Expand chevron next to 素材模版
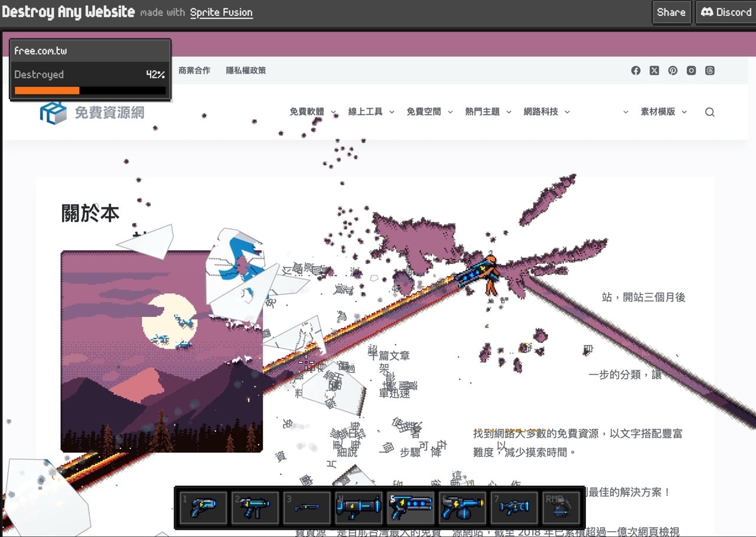 click(x=685, y=112)
